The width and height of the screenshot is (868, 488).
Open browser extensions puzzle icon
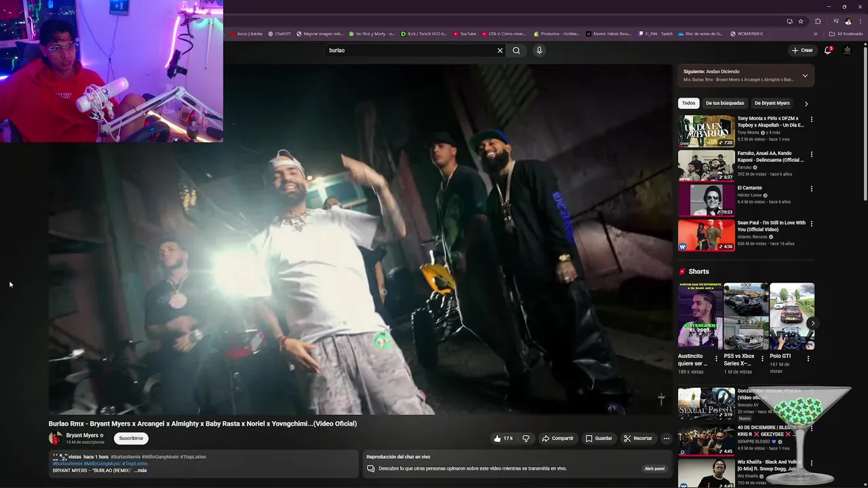(x=818, y=21)
